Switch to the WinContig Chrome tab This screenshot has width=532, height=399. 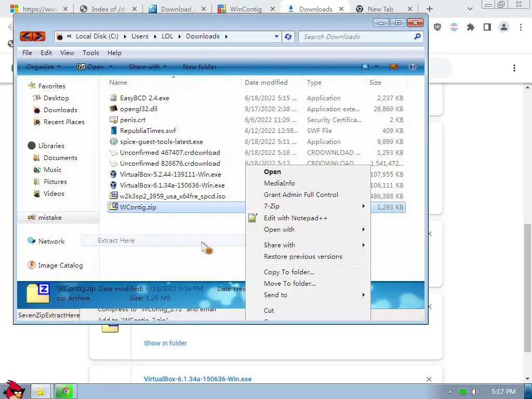(x=247, y=9)
